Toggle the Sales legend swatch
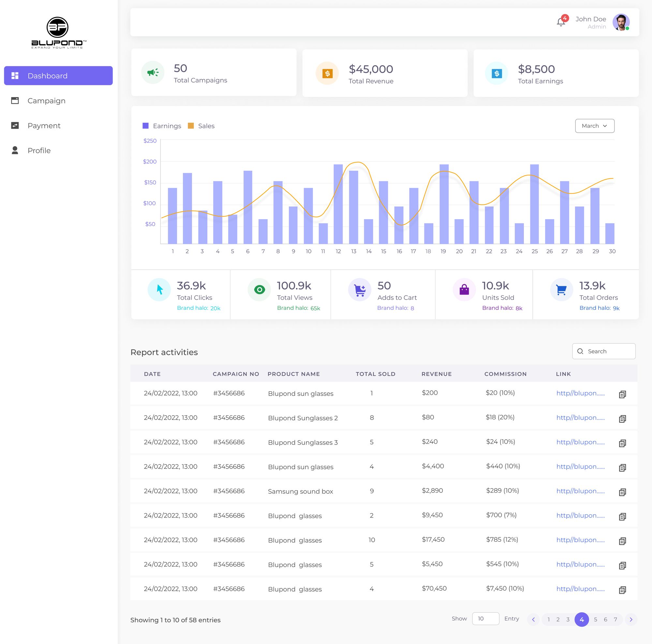The height and width of the screenshot is (644, 652). click(x=191, y=126)
